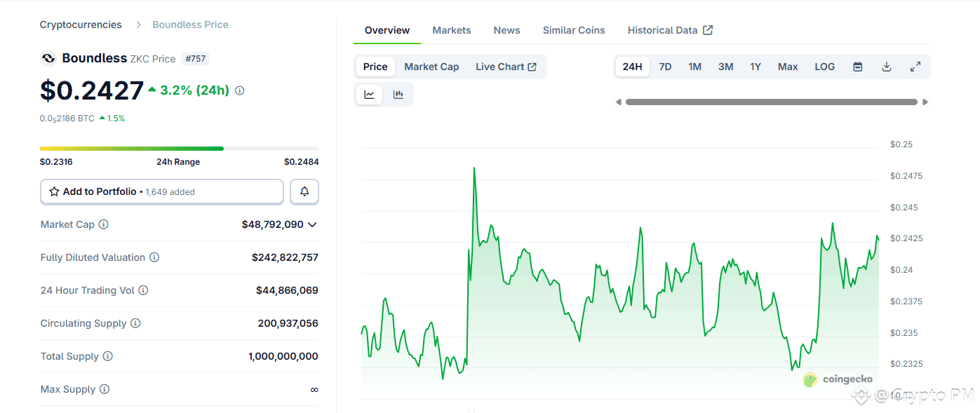Viewport: 980px width, 413px height.
Task: Expand the Market Cap value chevron
Action: tap(312, 224)
